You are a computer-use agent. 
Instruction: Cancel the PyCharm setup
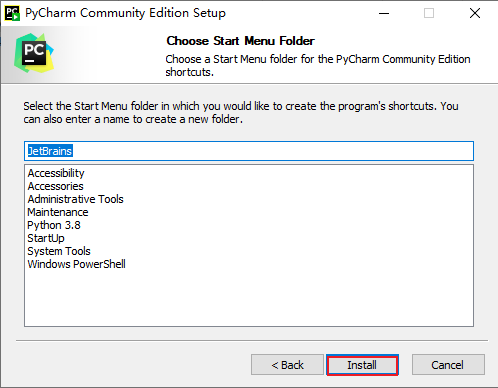[448, 365]
